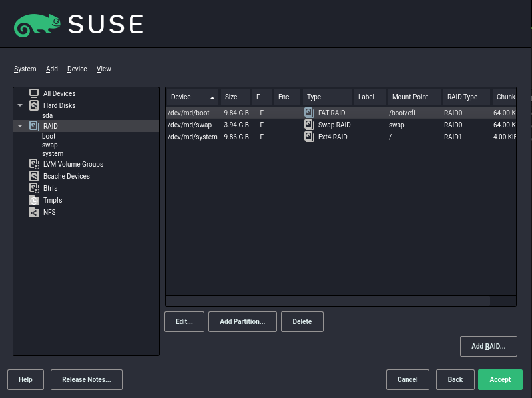532x398 pixels.
Task: Click the Bcache Devices icon
Action: pos(34,176)
